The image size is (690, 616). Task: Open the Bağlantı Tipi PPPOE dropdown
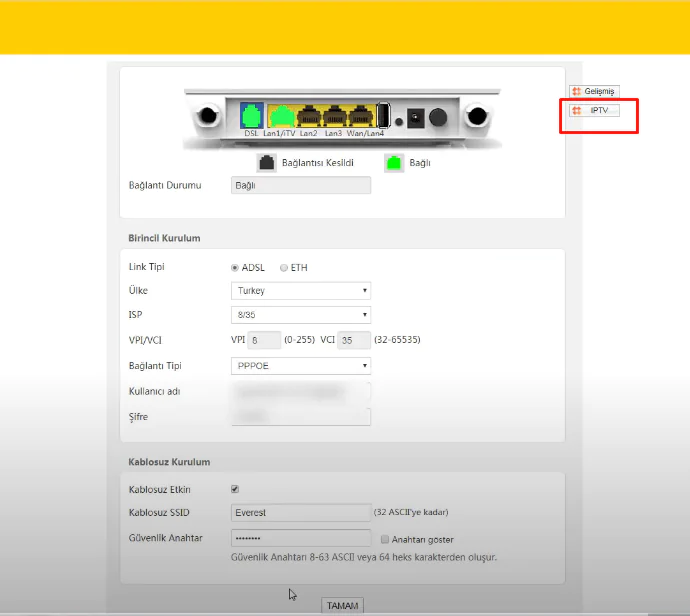[300, 366]
